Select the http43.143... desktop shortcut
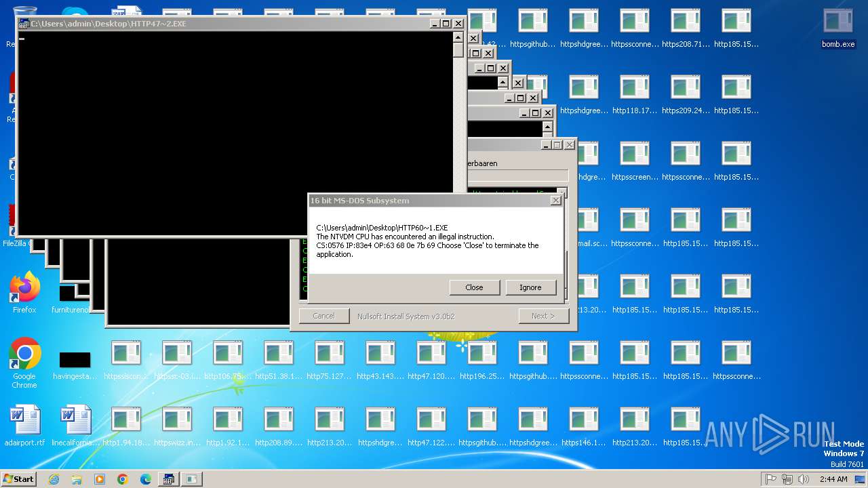Screen dimensions: 868x488 (x=380, y=361)
